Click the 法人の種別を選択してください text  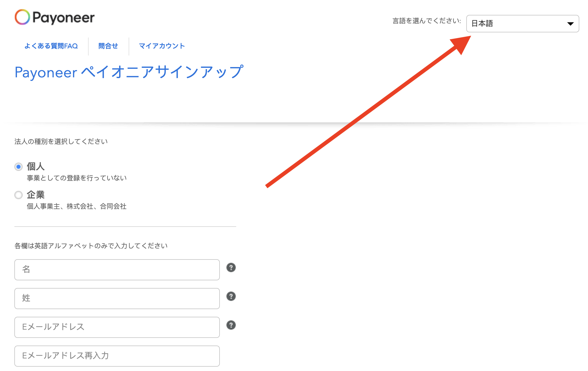click(61, 142)
